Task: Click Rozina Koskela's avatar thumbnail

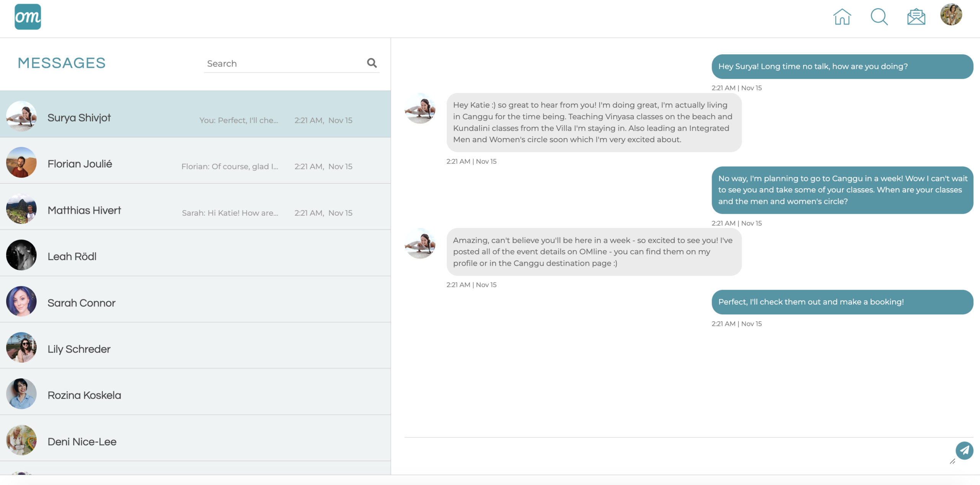Action: coord(21,394)
